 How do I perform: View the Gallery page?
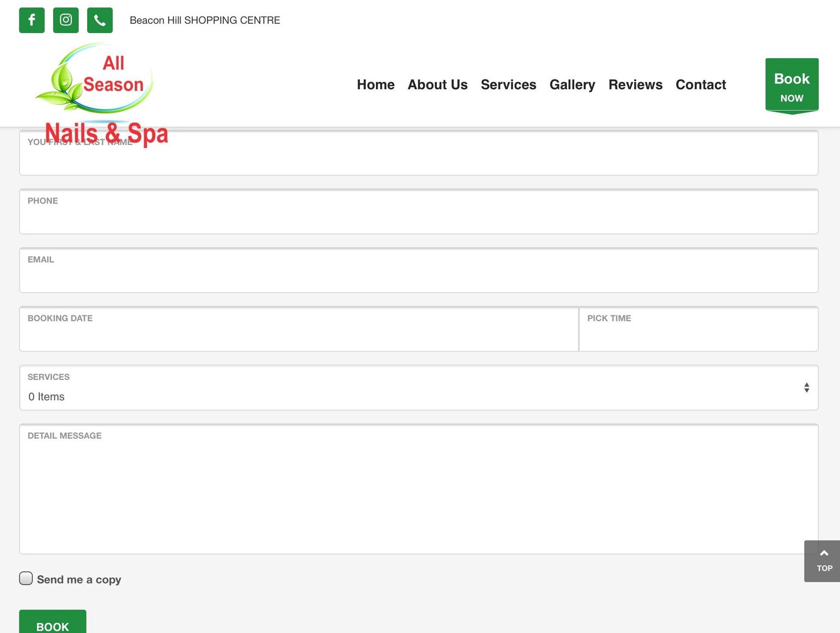[x=572, y=85]
